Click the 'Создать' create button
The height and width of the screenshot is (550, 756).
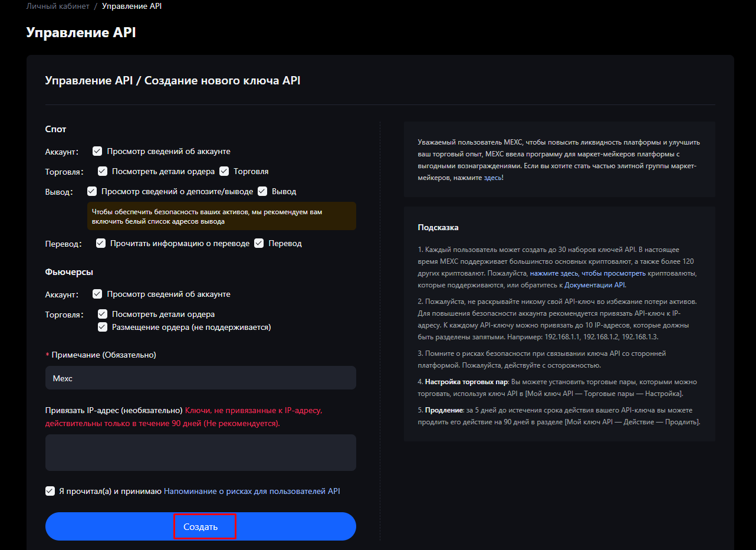point(200,526)
